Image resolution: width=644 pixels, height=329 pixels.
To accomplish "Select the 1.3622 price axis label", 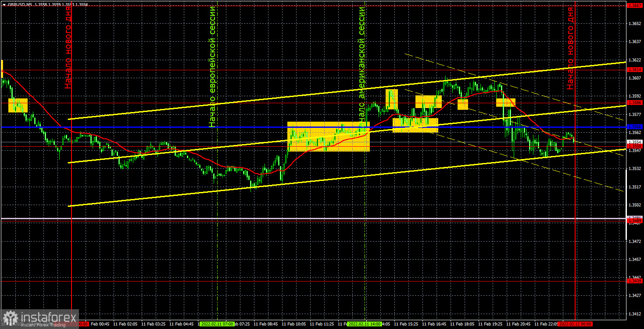I will 635,60.
